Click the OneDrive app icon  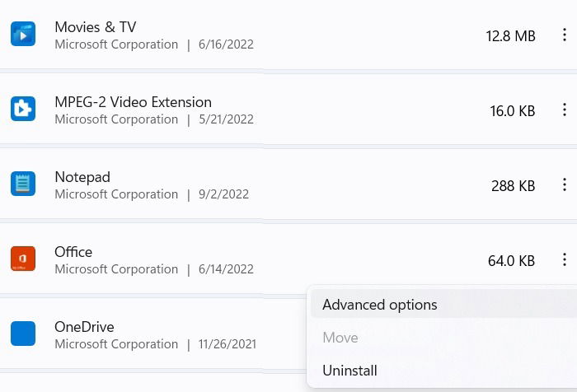pos(23,334)
